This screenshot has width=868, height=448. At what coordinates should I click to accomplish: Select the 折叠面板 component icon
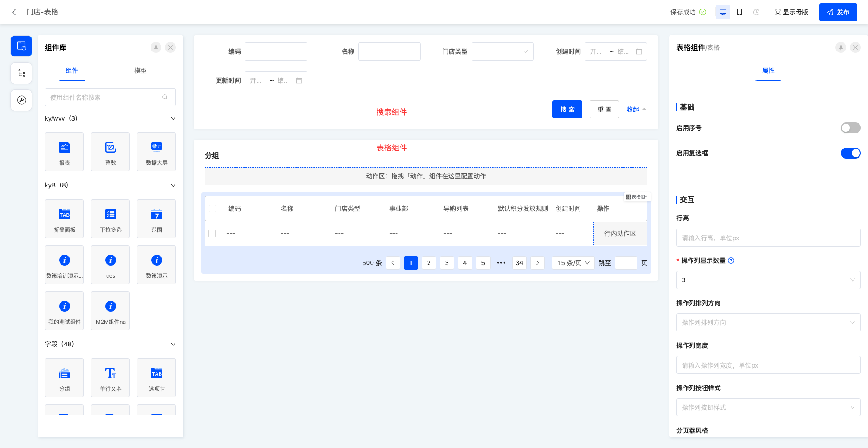[x=64, y=213]
